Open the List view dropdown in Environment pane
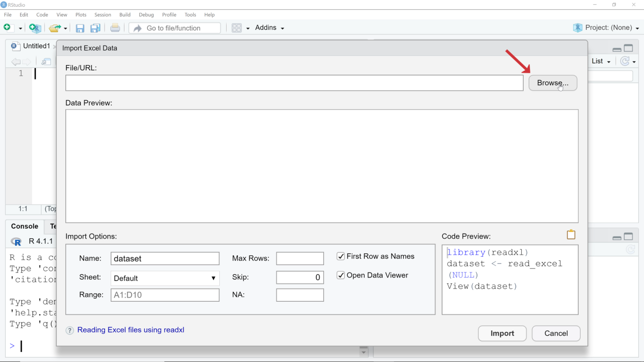The image size is (644, 362). coord(601,61)
